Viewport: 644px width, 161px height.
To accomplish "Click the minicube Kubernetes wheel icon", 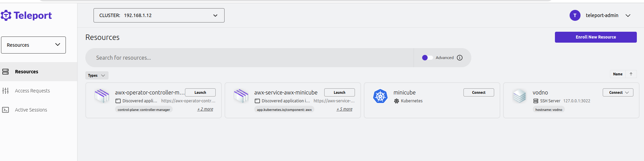I will coord(380,96).
